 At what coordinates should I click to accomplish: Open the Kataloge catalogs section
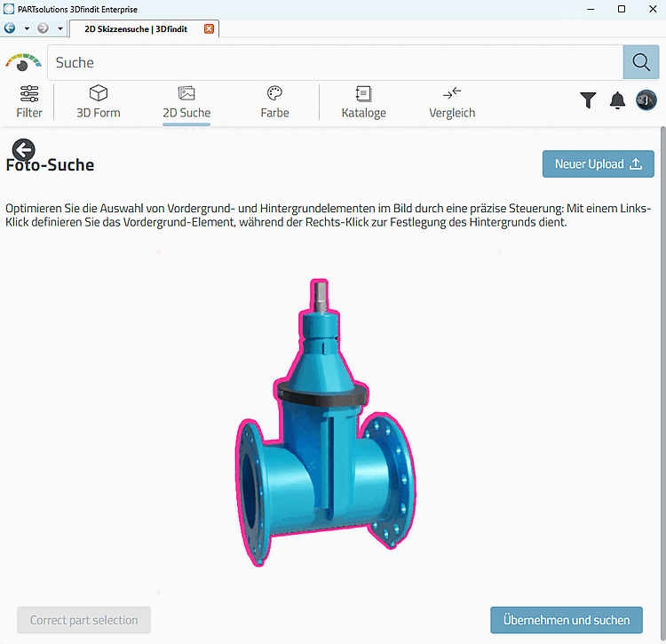(x=363, y=102)
